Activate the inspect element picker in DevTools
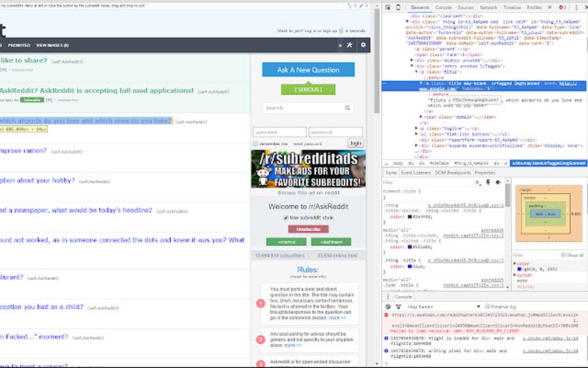 [389, 7]
